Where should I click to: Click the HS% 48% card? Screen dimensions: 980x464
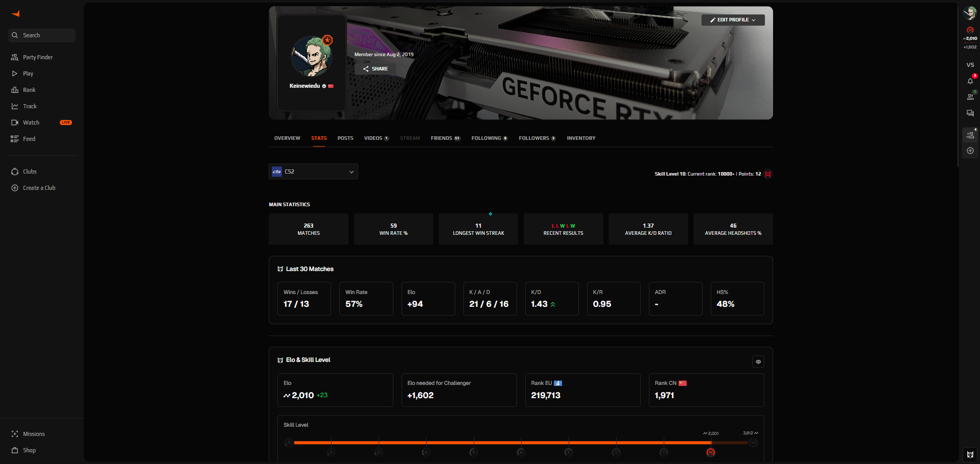[x=737, y=299]
